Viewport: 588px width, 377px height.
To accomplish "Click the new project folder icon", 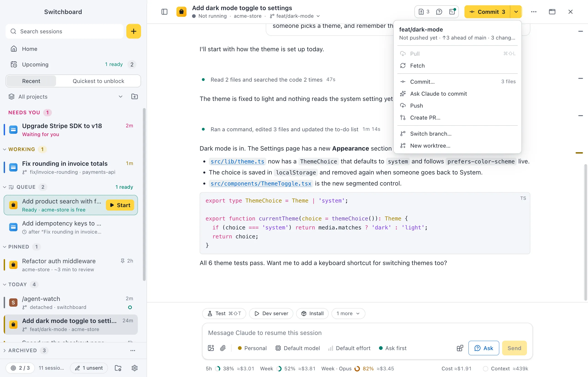I will tap(135, 97).
